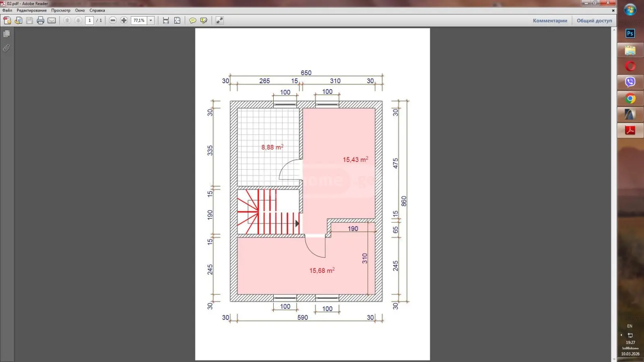Open the Комментарии pane
The width and height of the screenshot is (644, 362).
(550, 21)
